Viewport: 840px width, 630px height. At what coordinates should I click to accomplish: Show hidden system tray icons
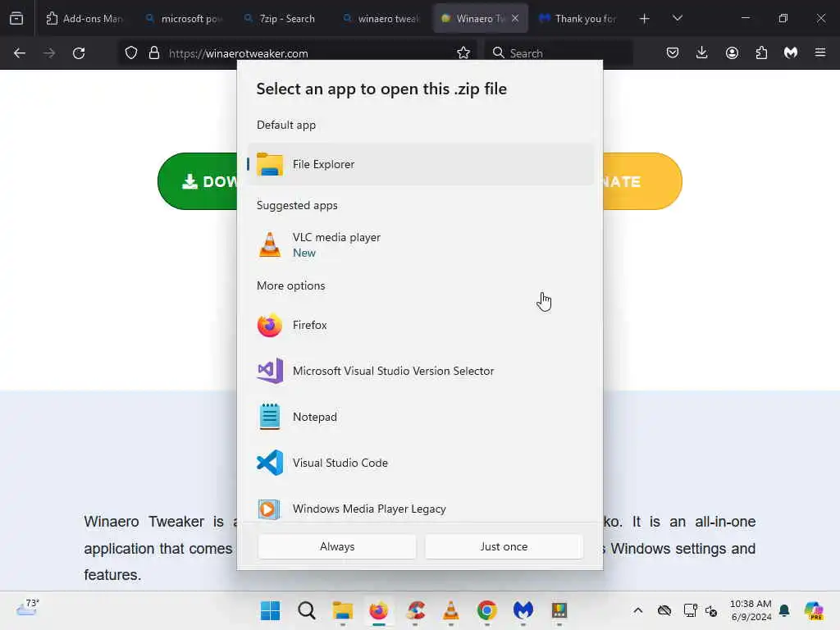click(x=638, y=610)
